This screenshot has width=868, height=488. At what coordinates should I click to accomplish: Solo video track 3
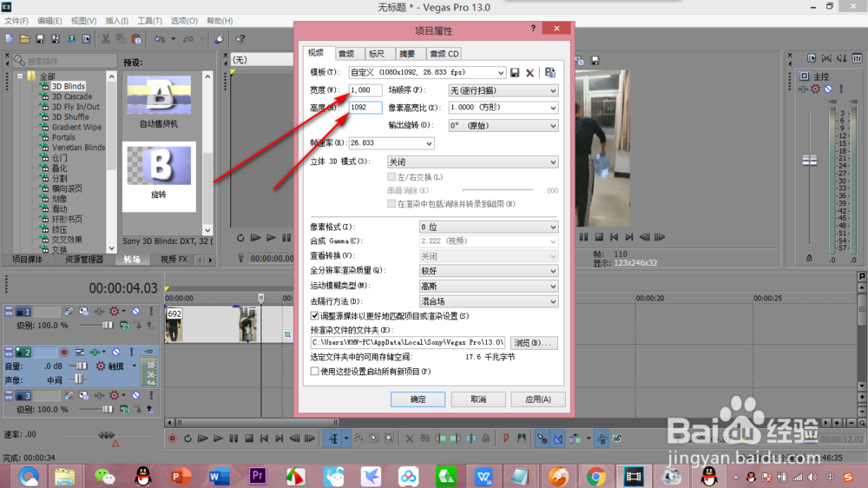(x=150, y=396)
